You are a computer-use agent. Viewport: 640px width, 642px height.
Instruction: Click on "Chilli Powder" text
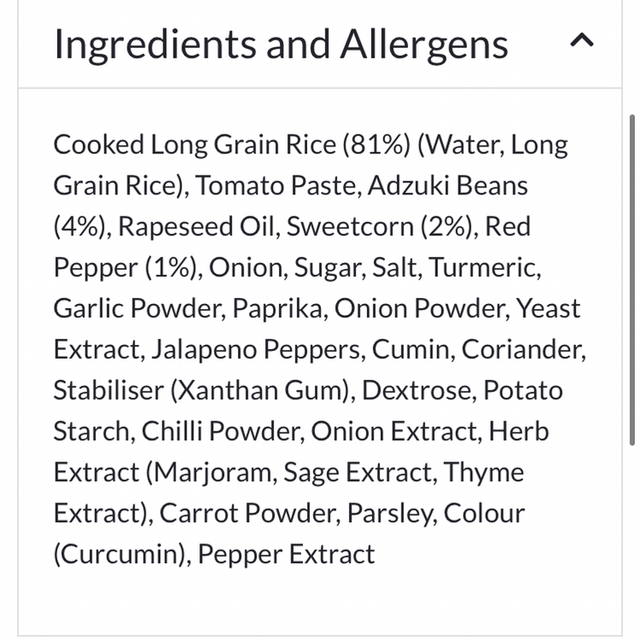tap(219, 431)
